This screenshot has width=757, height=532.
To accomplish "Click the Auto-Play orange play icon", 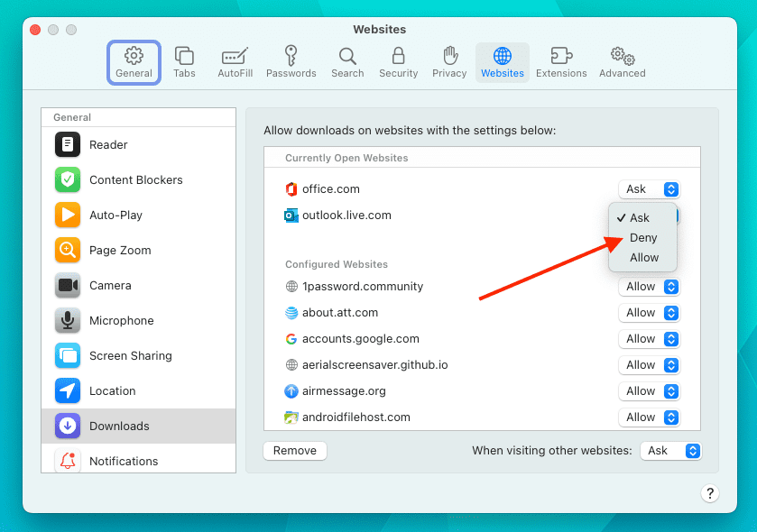I will pos(68,216).
